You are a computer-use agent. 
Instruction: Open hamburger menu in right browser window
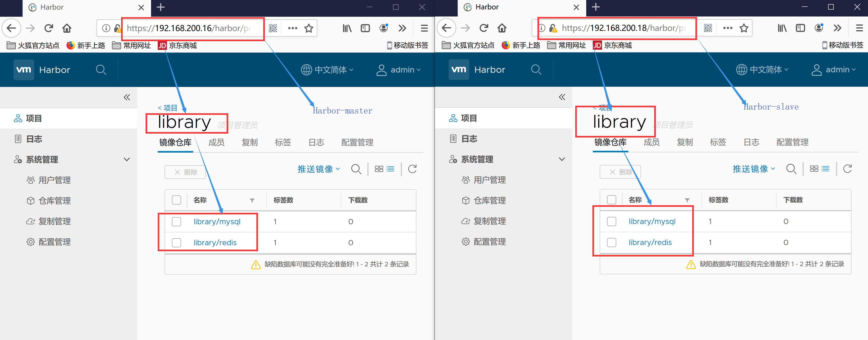click(859, 28)
